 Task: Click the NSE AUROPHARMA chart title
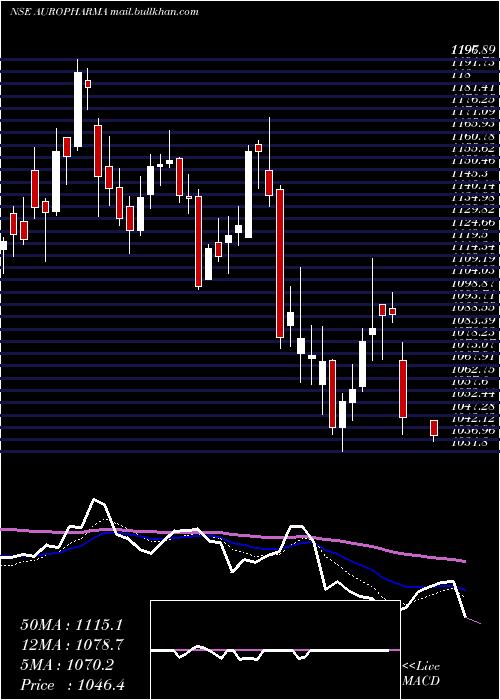point(58,12)
